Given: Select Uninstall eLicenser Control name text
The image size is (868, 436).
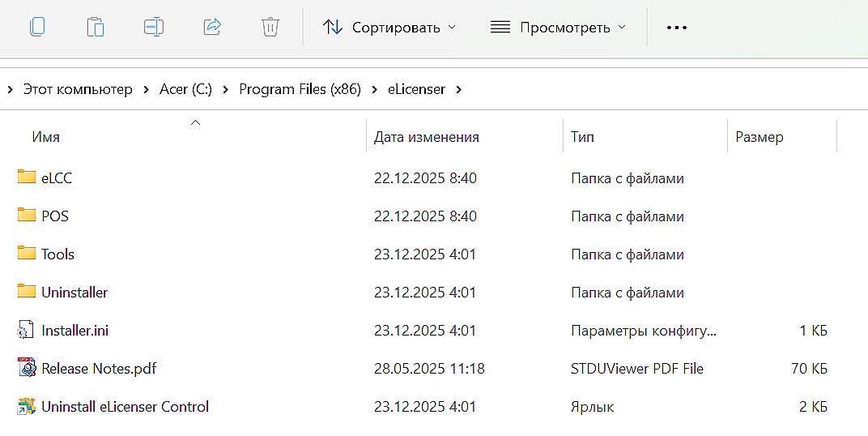Looking at the screenshot, I should (x=126, y=407).
